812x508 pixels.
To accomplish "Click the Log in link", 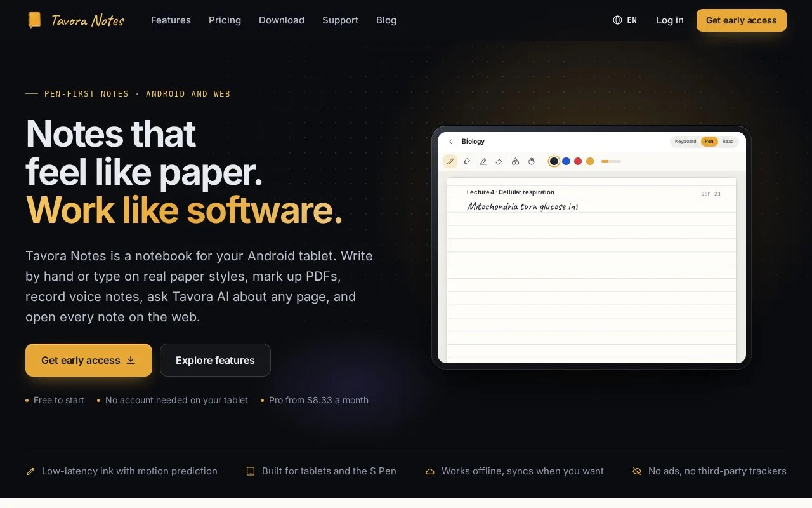I will coord(670,20).
